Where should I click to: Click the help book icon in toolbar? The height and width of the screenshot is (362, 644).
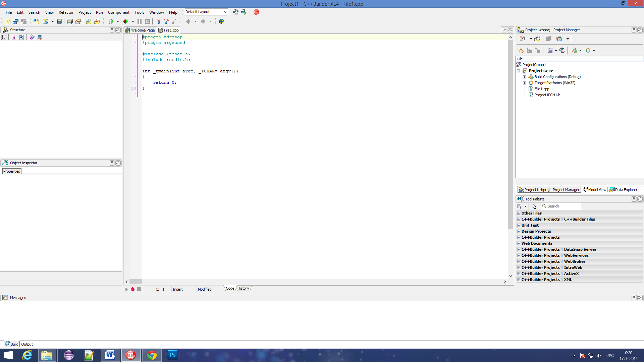coord(221,21)
